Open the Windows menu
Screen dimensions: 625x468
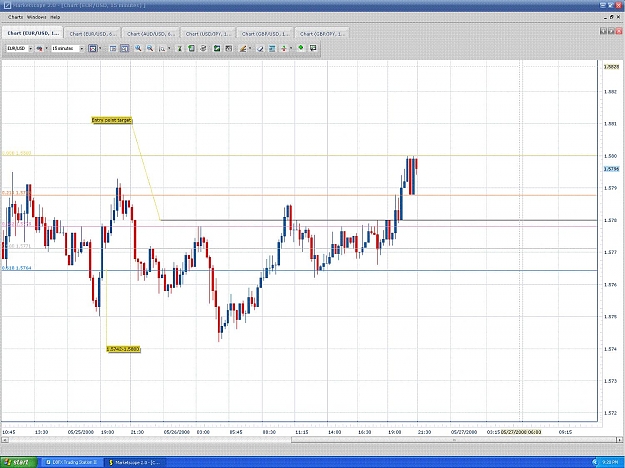pyautogui.click(x=37, y=17)
